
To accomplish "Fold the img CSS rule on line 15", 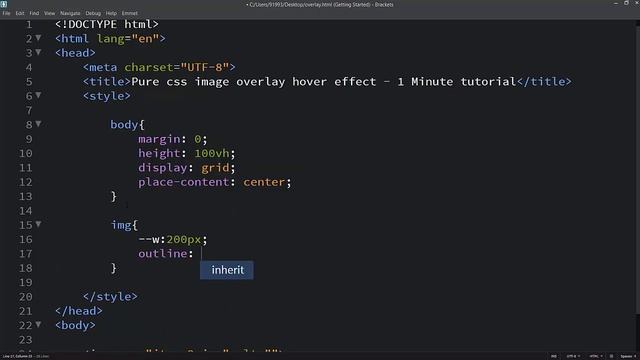I will point(38,224).
